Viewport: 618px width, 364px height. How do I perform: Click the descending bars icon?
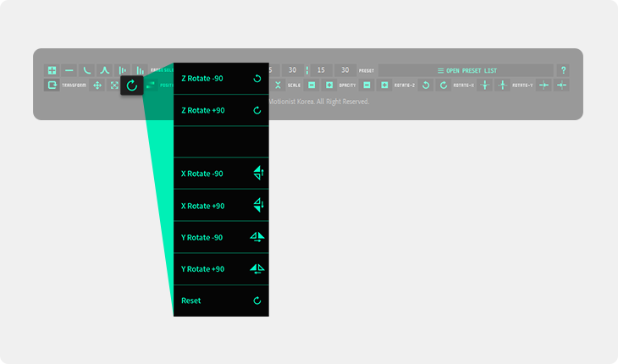click(x=140, y=70)
